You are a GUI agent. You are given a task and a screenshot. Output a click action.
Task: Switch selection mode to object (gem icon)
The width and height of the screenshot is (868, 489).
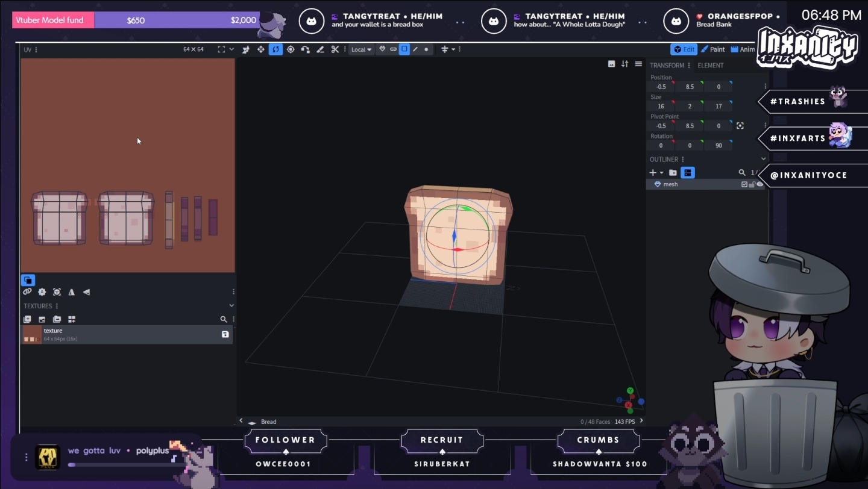382,49
